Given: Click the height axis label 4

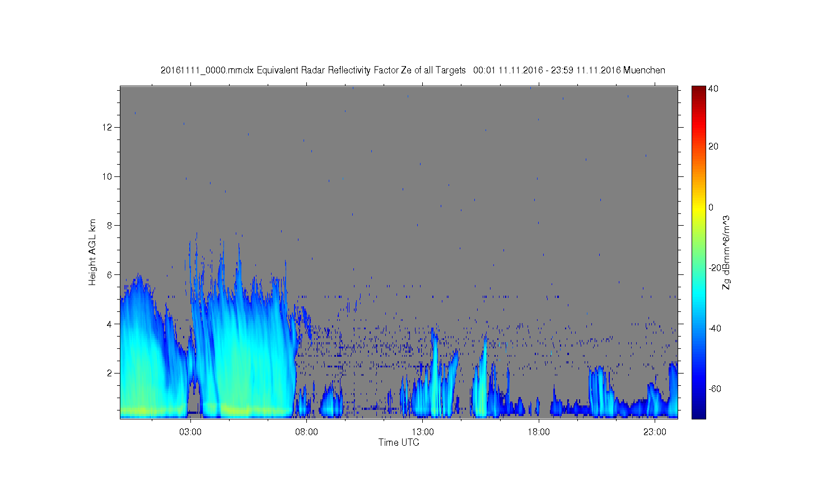Looking at the screenshot, I should click(x=110, y=324).
